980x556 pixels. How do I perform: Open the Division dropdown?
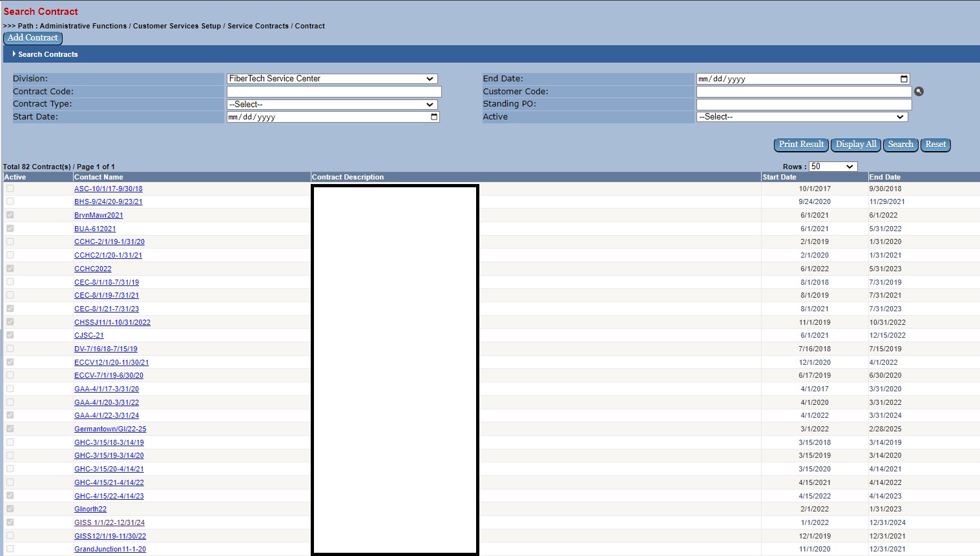[331, 79]
